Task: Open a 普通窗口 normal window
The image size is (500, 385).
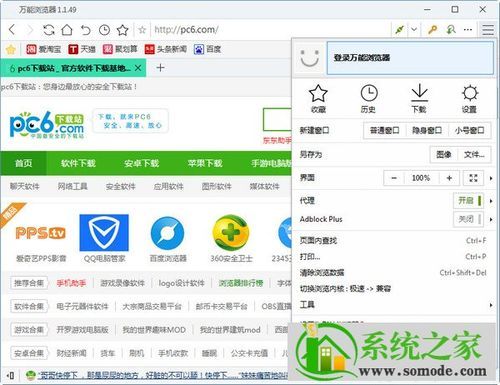Action: tap(384, 130)
